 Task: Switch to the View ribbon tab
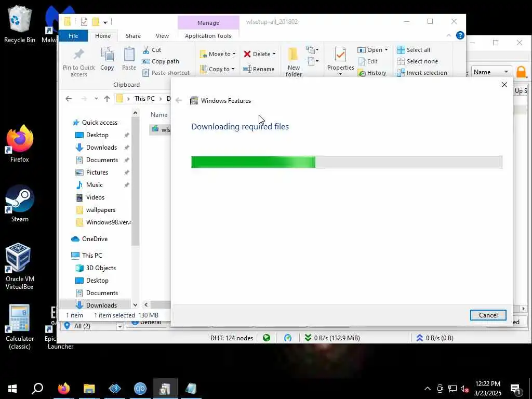162,36
